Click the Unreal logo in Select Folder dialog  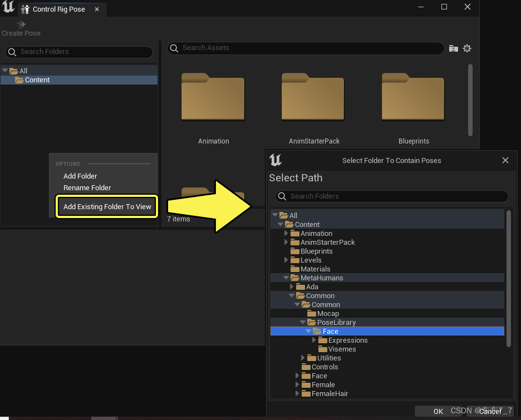[x=276, y=160]
